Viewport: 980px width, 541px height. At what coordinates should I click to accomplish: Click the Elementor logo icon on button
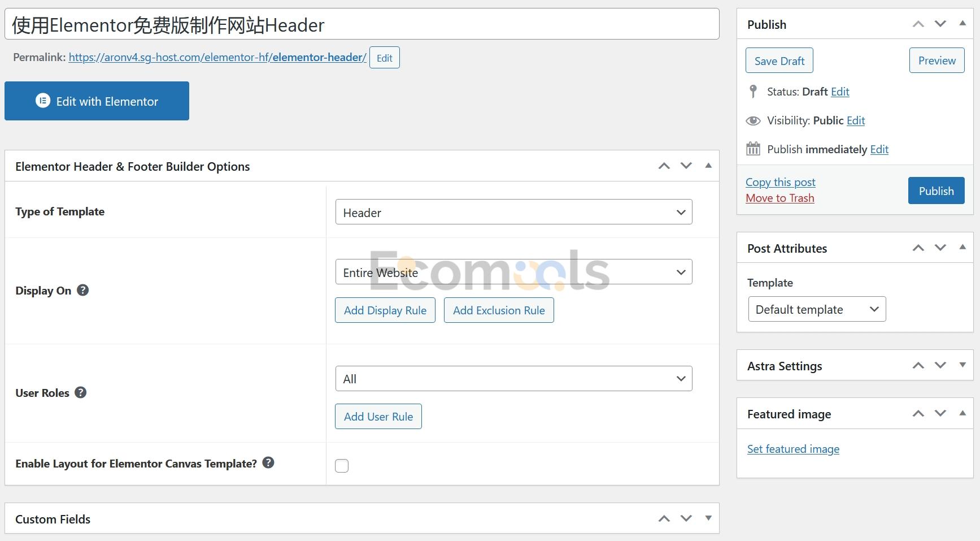coord(43,101)
